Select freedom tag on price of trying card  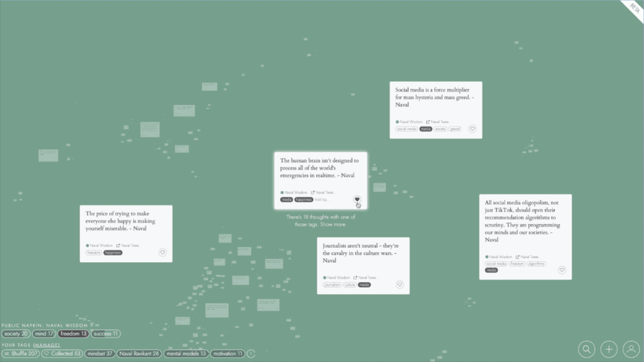94,253
